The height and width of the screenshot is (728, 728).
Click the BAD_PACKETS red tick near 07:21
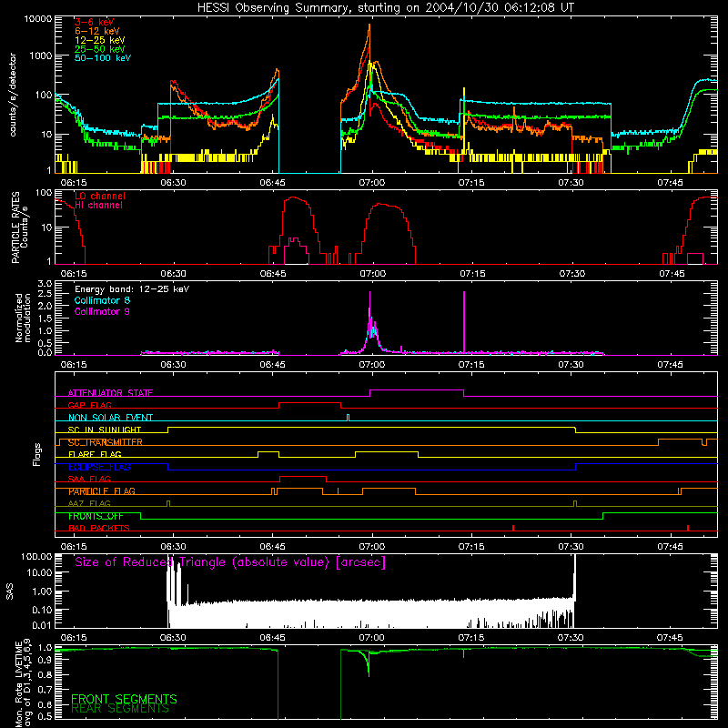point(513,528)
